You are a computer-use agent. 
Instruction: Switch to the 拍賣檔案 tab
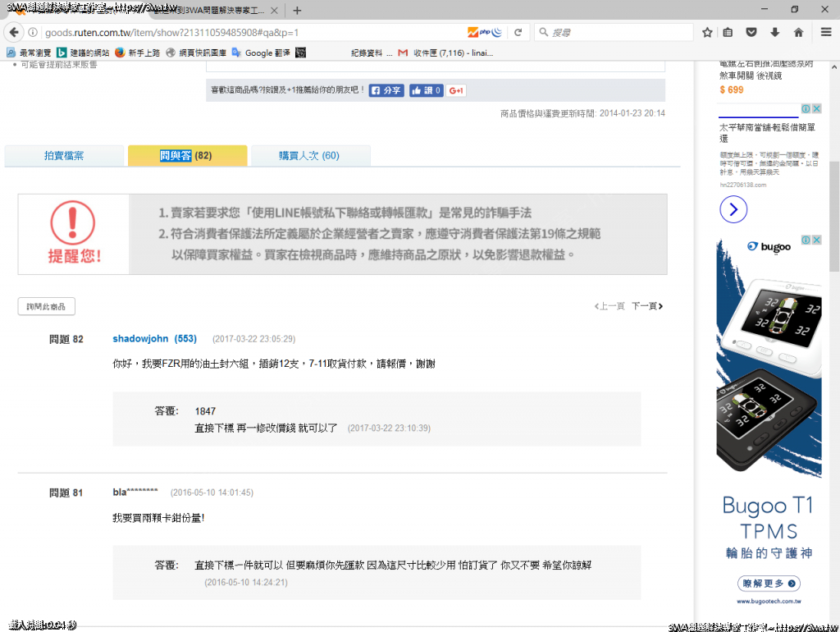point(64,156)
